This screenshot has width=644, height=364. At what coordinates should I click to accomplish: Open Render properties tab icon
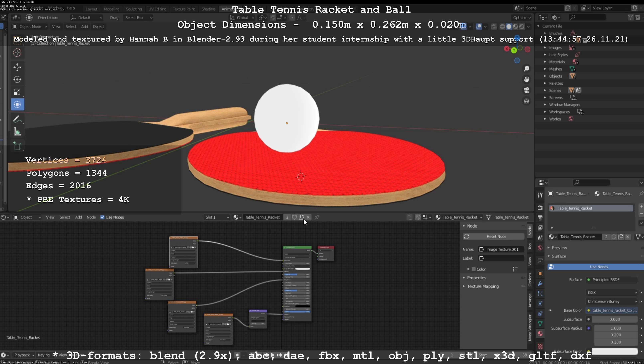tap(540, 208)
